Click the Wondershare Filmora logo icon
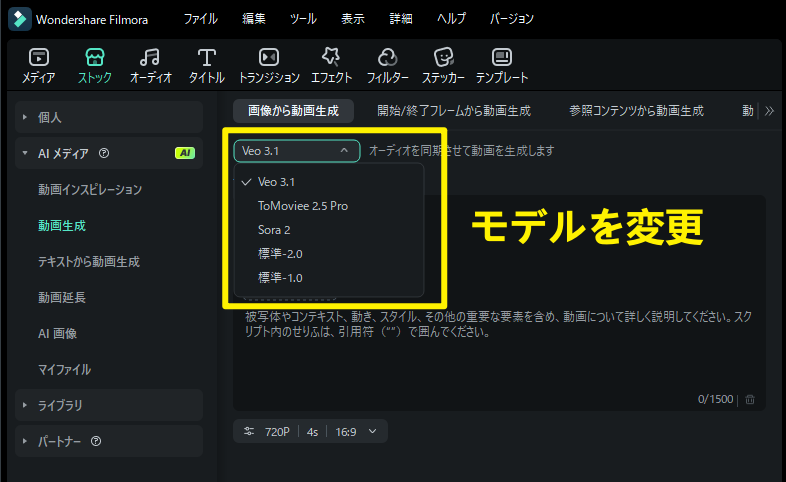The image size is (786, 482). click(x=20, y=19)
